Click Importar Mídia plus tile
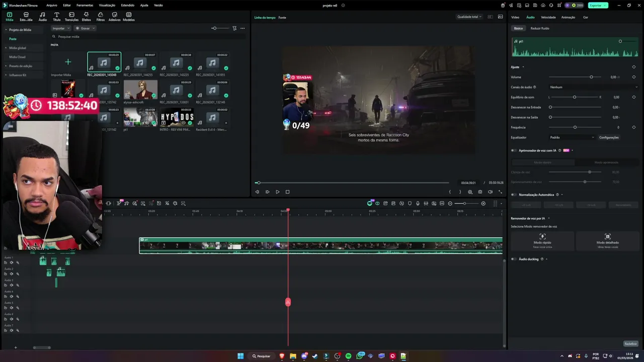Viewport: 644px width, 362px height. pos(68,62)
